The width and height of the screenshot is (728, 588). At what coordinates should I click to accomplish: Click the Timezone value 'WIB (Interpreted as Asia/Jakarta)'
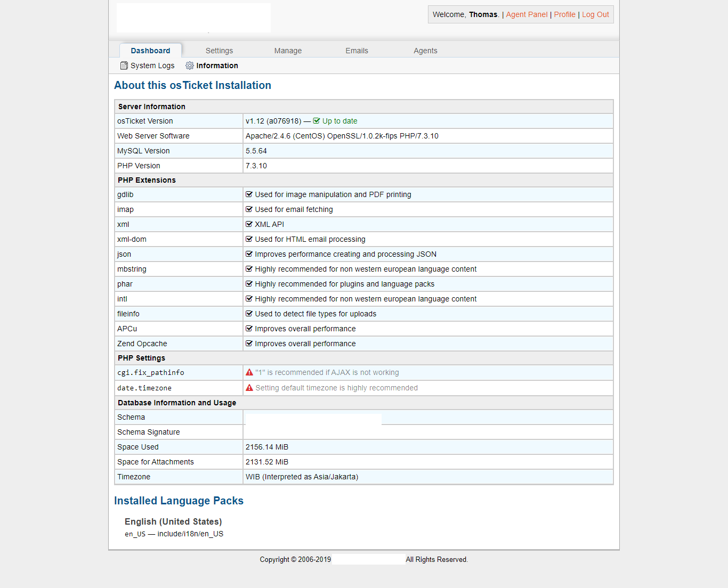(302, 477)
